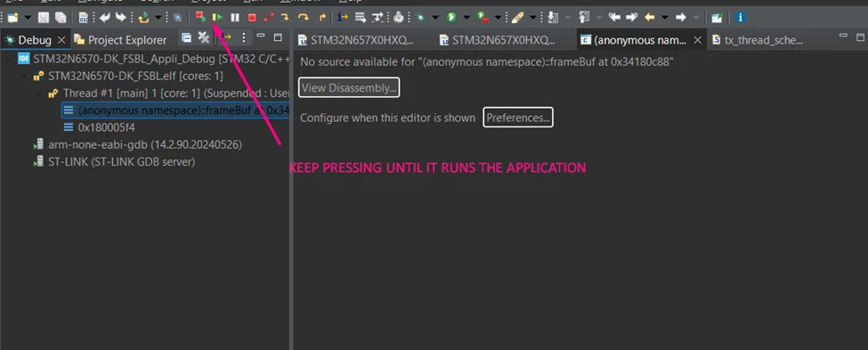
Task: Click the Open Perspective icon
Action: (717, 18)
